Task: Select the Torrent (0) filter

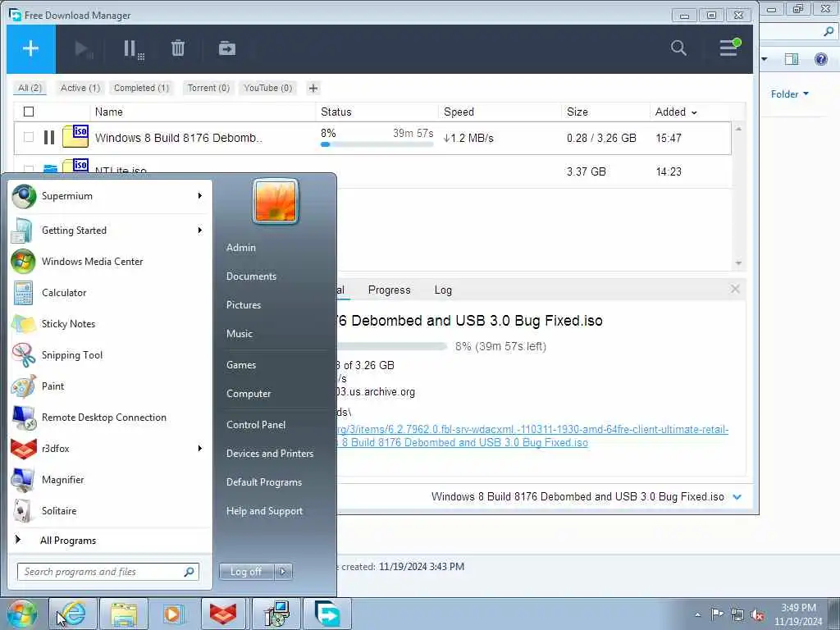Action: click(x=208, y=88)
